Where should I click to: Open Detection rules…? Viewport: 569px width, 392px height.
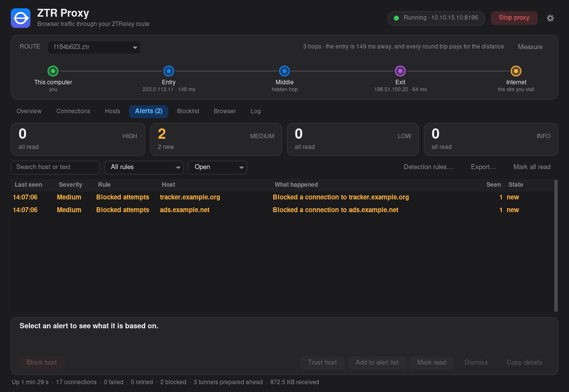428,167
